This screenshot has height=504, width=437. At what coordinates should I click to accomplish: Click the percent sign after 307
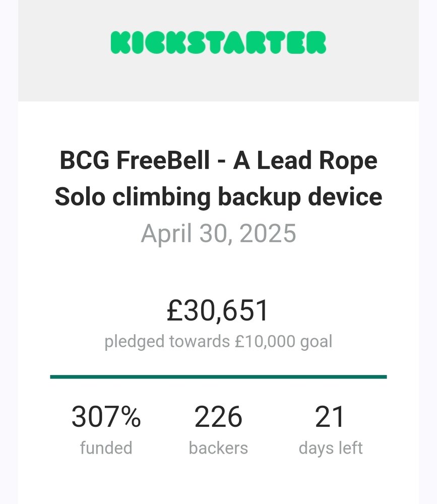pyautogui.click(x=132, y=417)
